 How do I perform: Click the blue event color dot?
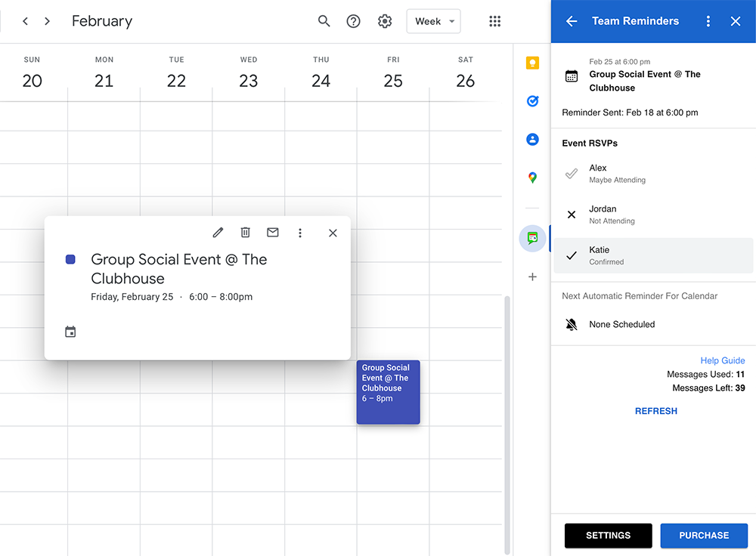(x=70, y=259)
